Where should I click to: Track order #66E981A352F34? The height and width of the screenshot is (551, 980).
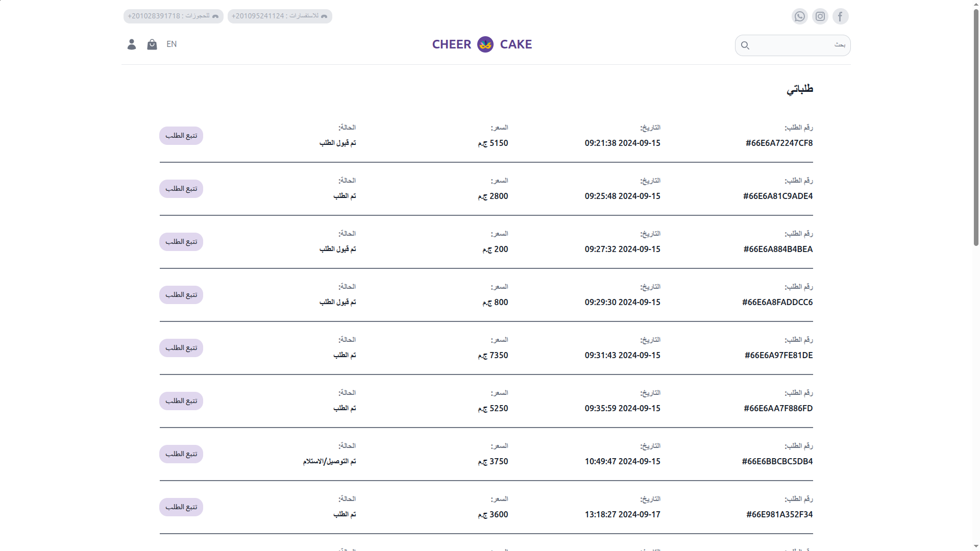click(x=181, y=507)
